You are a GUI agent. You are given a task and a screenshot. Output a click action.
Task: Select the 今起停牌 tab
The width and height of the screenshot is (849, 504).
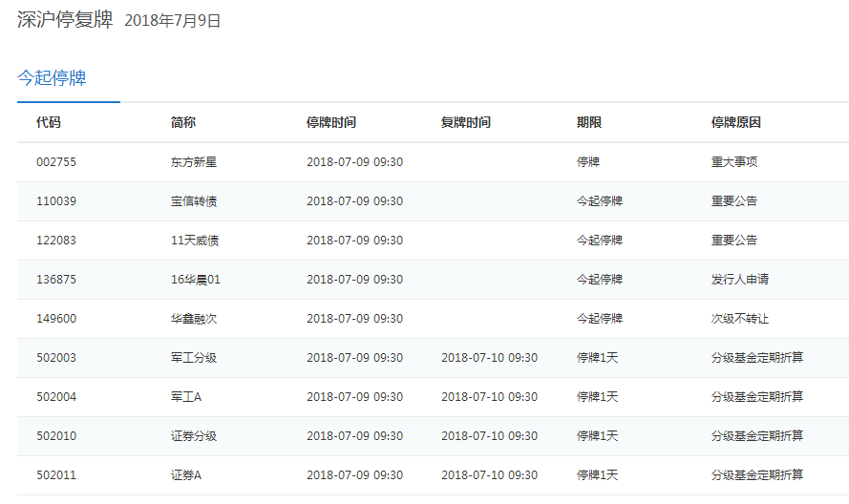pos(52,78)
